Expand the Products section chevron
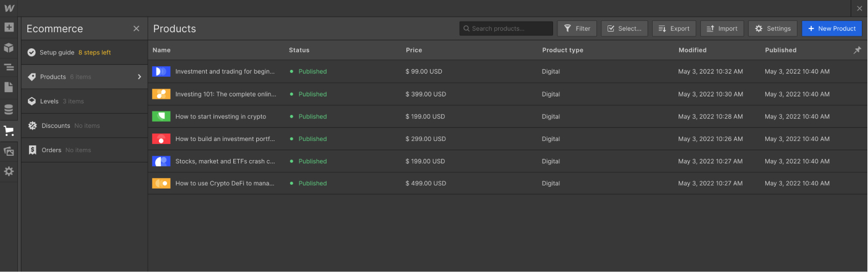Viewport: 868px width, 272px height. tap(139, 77)
